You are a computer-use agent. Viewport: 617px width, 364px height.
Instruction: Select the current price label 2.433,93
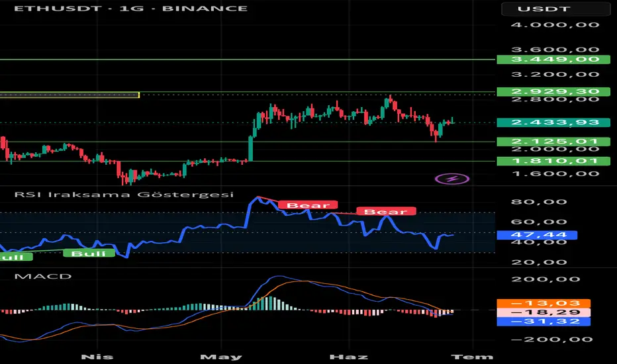(x=553, y=122)
